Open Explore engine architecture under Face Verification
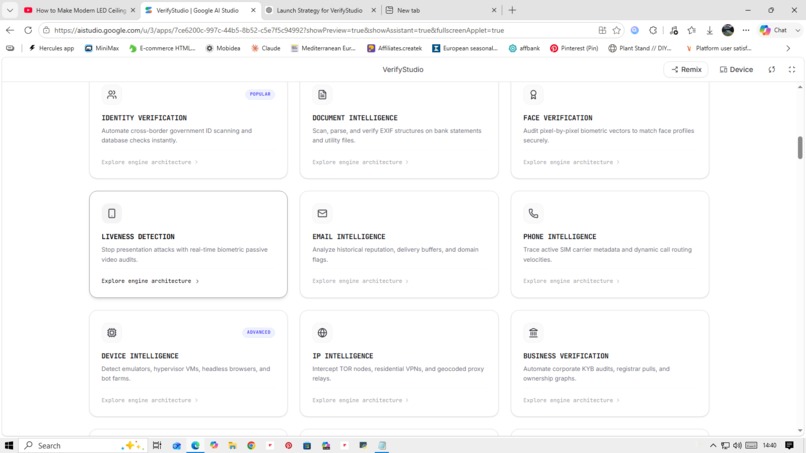 click(x=571, y=162)
